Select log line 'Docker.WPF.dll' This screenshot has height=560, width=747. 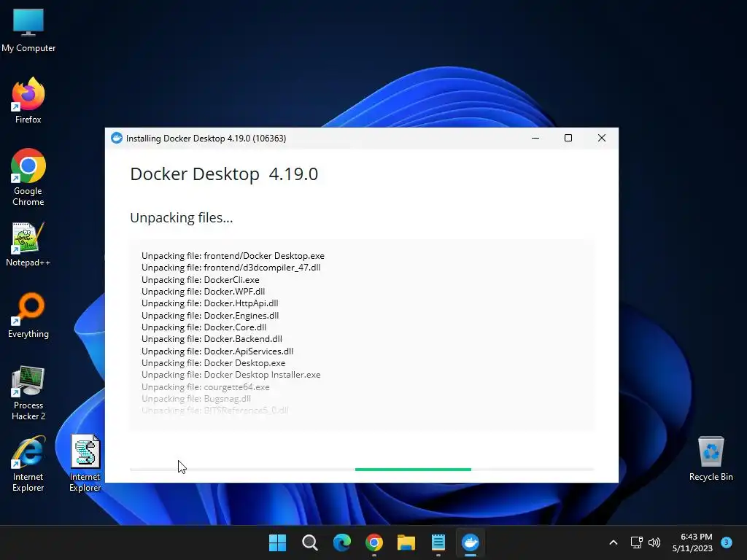(204, 292)
